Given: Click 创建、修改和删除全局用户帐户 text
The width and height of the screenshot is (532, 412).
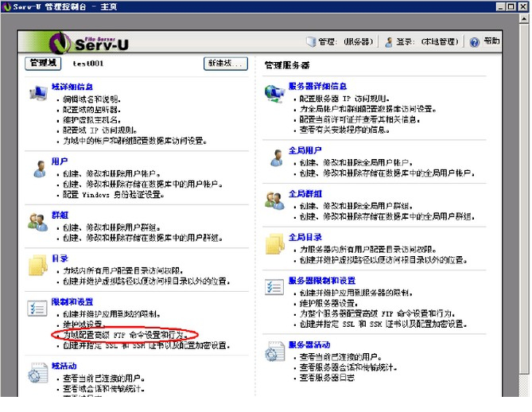Looking at the screenshot, I should pyautogui.click(x=355, y=163).
